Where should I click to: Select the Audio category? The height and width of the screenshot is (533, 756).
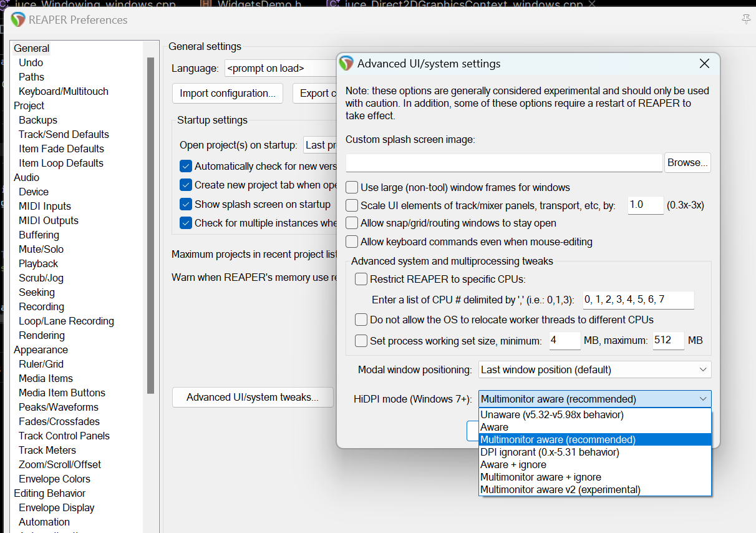click(x=27, y=177)
